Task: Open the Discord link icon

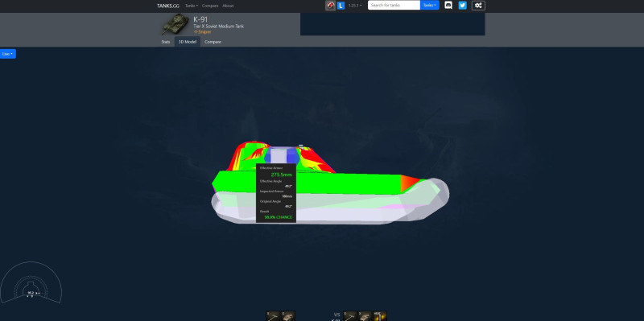Action: (448, 6)
